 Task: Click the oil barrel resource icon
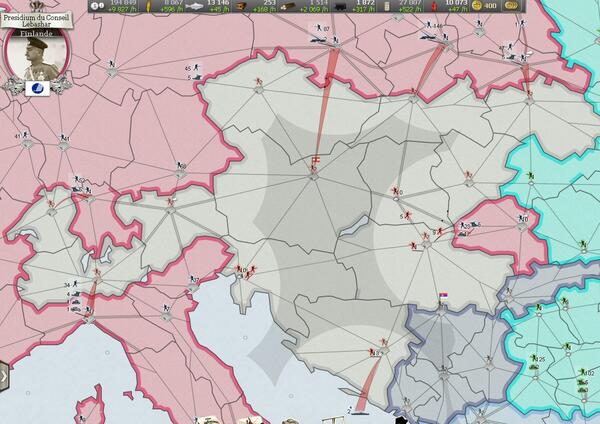pyautogui.click(x=387, y=6)
